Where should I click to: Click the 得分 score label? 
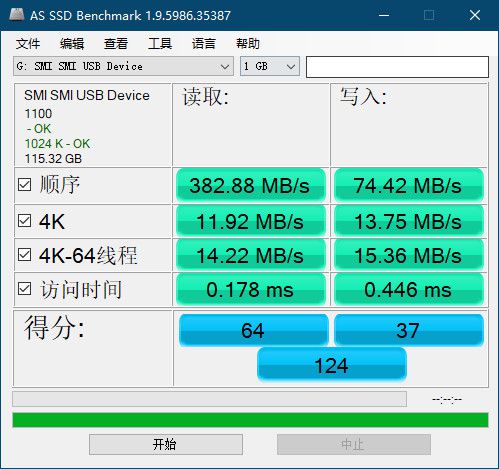[x=54, y=328]
